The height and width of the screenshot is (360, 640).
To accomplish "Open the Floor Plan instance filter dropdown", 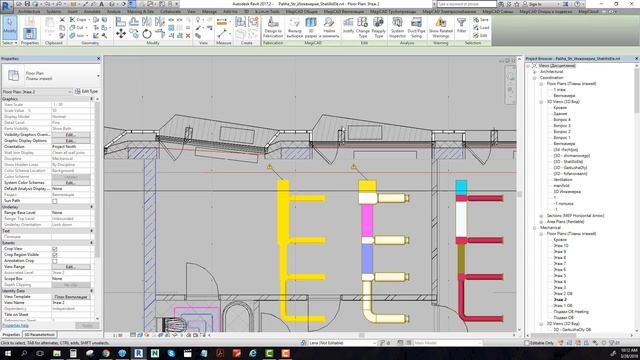I will point(69,92).
